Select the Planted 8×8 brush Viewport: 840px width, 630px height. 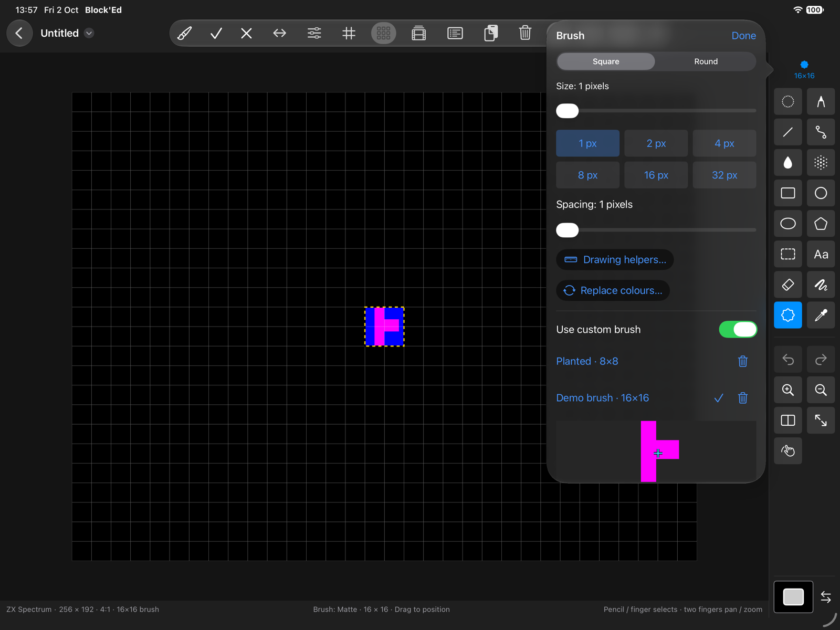[587, 361]
